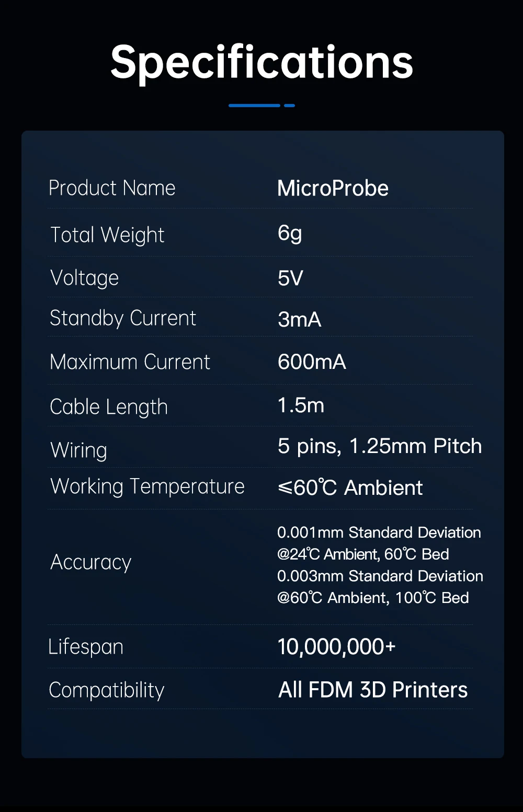Click the 5 pins, 1.25mm Pitch value
This screenshot has height=812, width=523.
(380, 446)
